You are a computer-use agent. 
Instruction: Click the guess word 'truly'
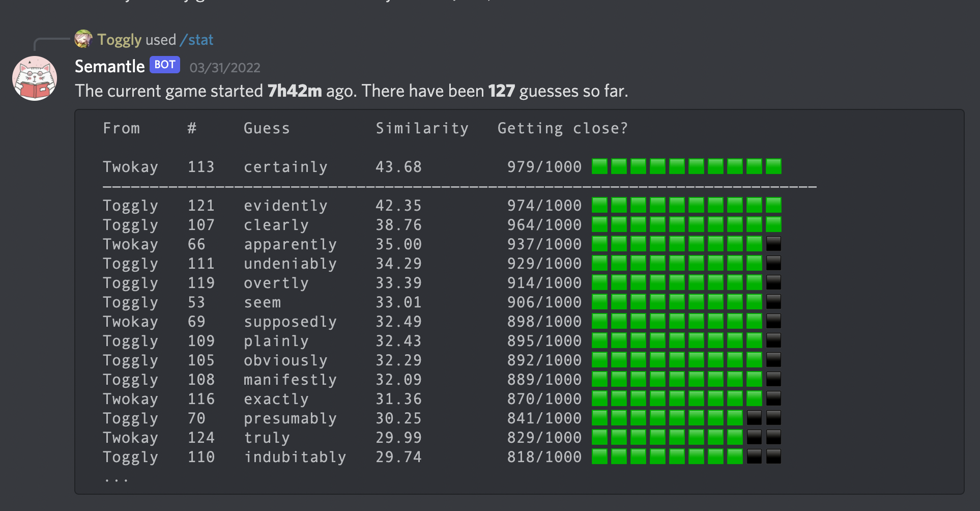[x=267, y=438]
